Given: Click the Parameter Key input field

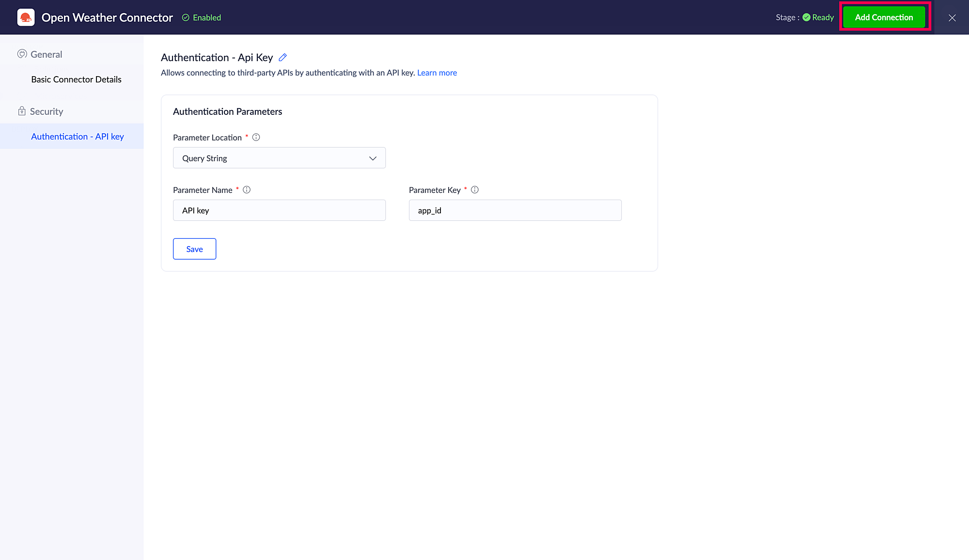Looking at the screenshot, I should [x=515, y=210].
